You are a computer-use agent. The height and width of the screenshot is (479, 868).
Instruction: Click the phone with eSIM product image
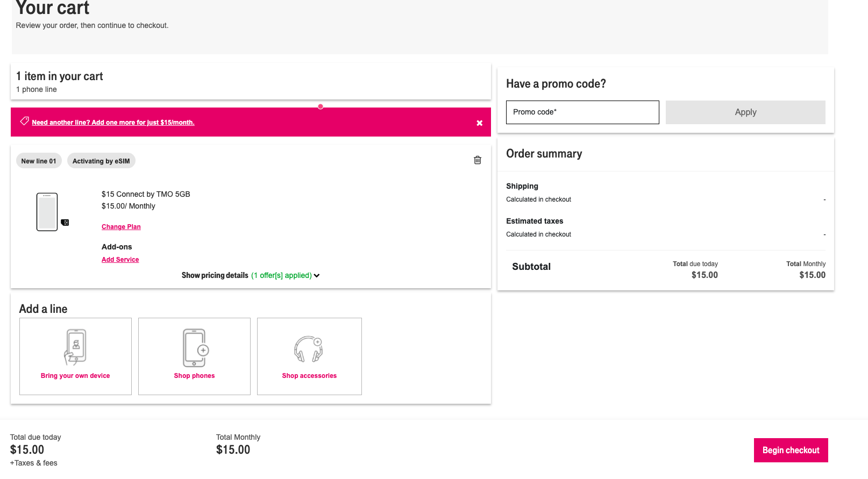click(52, 212)
